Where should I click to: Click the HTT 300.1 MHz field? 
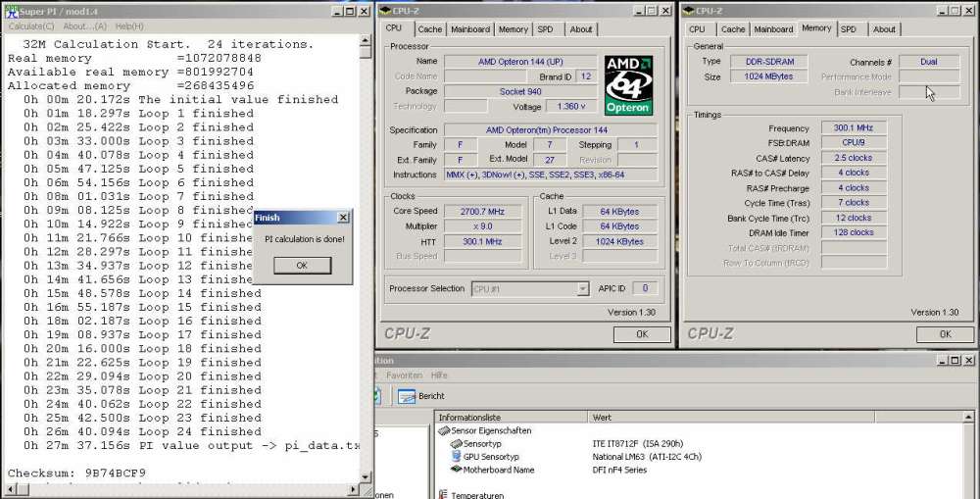[482, 241]
